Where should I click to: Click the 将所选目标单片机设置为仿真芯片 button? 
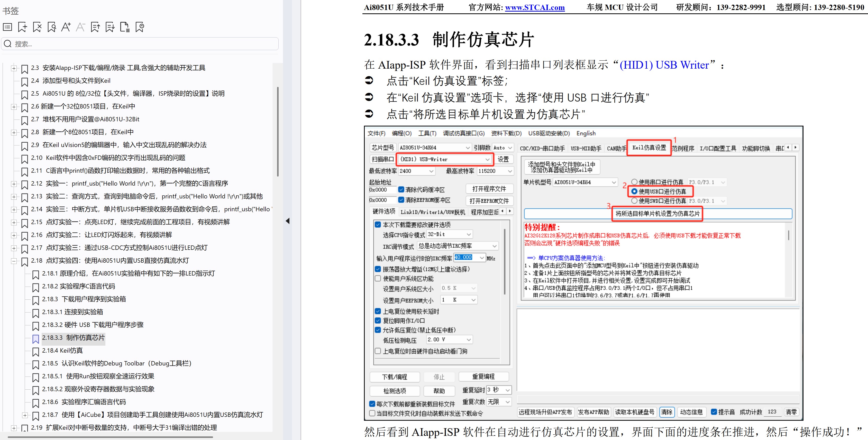pos(658,214)
